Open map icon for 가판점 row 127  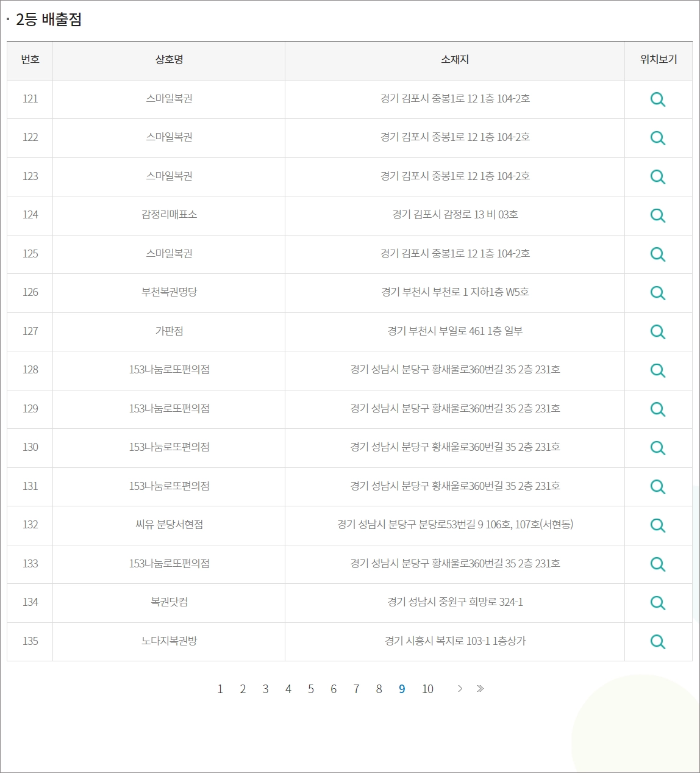(658, 332)
